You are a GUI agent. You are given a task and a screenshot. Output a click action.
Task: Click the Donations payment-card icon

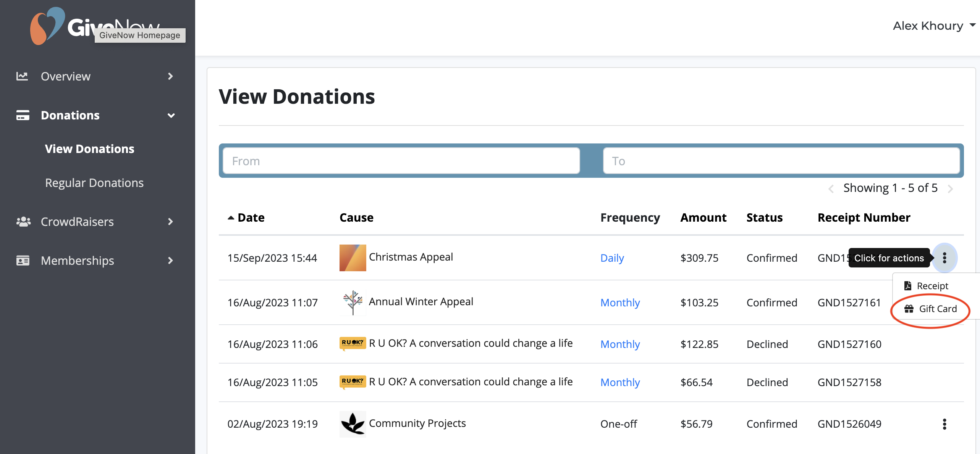pyautogui.click(x=22, y=115)
